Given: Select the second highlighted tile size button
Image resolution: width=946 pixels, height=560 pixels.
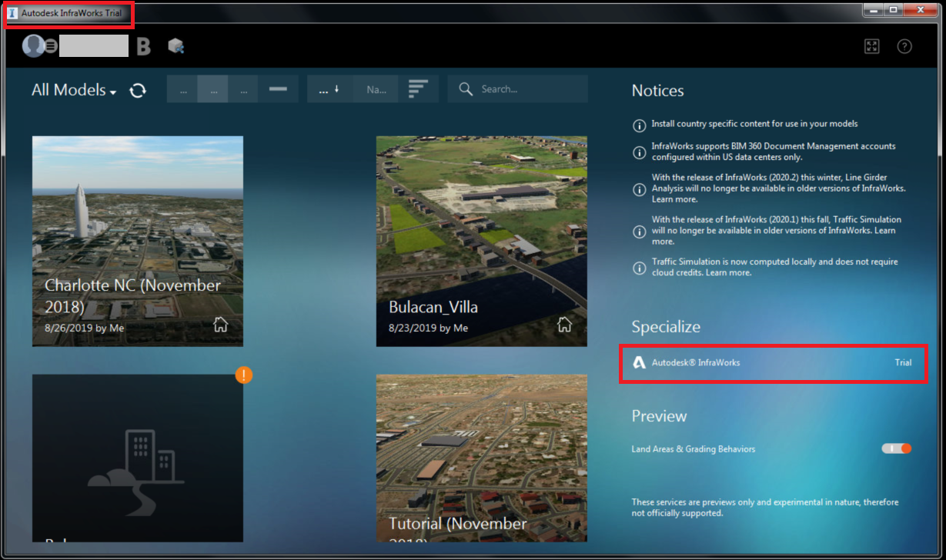Looking at the screenshot, I should [213, 89].
